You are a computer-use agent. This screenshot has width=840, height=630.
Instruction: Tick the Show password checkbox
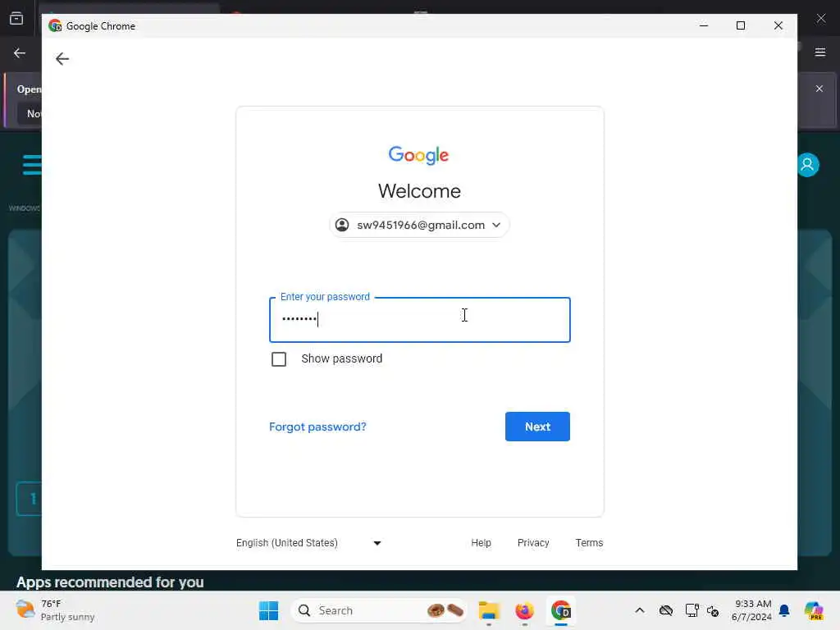click(279, 359)
